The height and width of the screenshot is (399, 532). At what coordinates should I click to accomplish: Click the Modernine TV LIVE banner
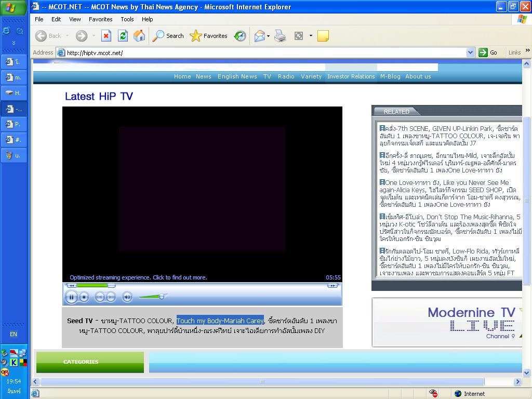(447, 322)
